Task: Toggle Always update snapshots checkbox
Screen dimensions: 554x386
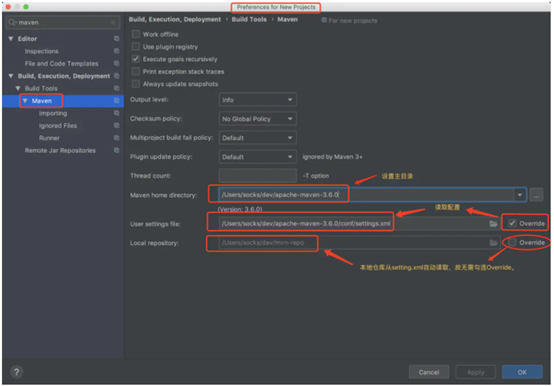Action: [x=136, y=84]
